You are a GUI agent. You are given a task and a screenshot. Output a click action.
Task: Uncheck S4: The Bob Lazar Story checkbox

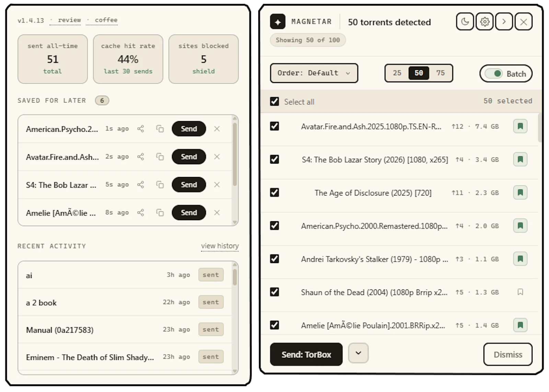point(274,159)
